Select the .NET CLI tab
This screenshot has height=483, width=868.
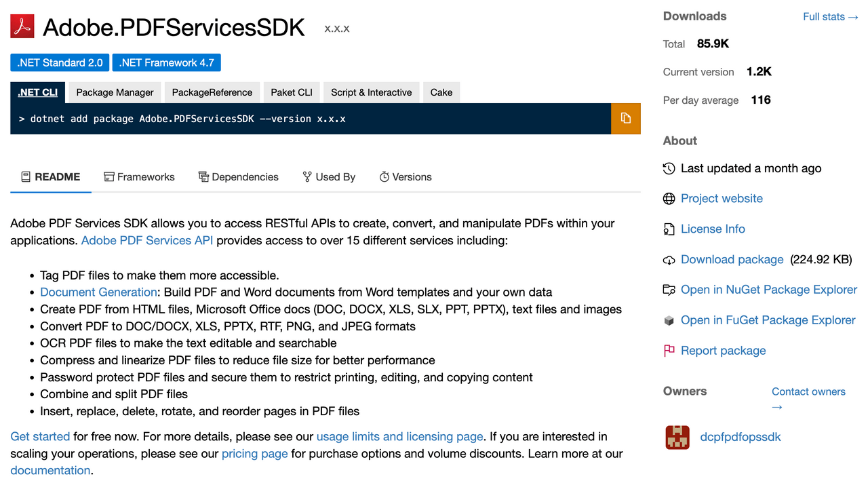point(38,92)
